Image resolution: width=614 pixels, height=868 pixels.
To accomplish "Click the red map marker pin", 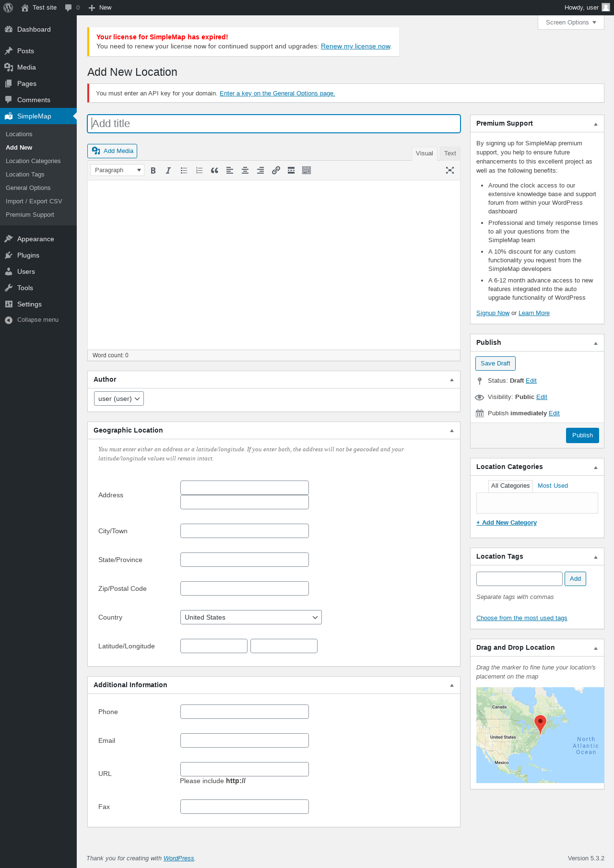I will [540, 724].
